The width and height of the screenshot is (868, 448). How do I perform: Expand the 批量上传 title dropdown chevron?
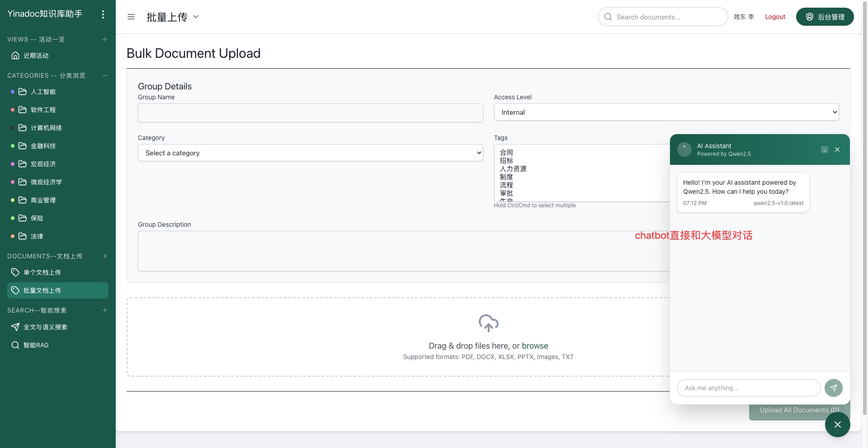(x=196, y=17)
